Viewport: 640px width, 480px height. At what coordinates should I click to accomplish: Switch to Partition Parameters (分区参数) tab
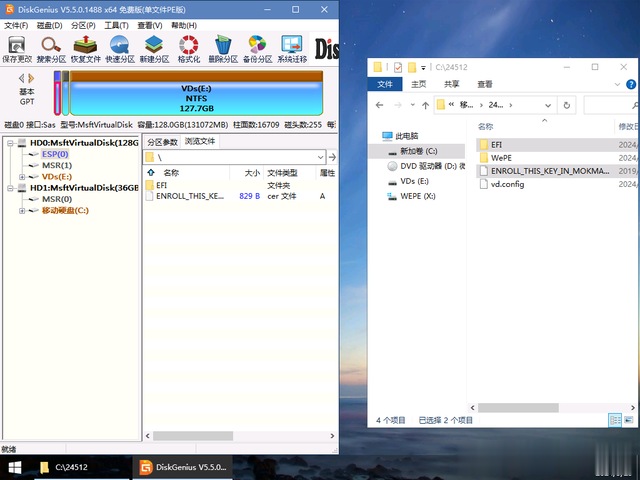pyautogui.click(x=162, y=142)
